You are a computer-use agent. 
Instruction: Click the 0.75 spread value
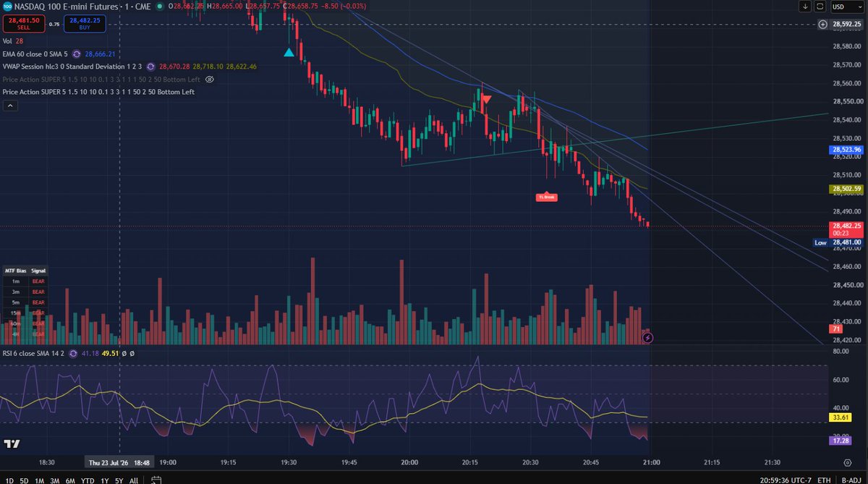point(54,25)
